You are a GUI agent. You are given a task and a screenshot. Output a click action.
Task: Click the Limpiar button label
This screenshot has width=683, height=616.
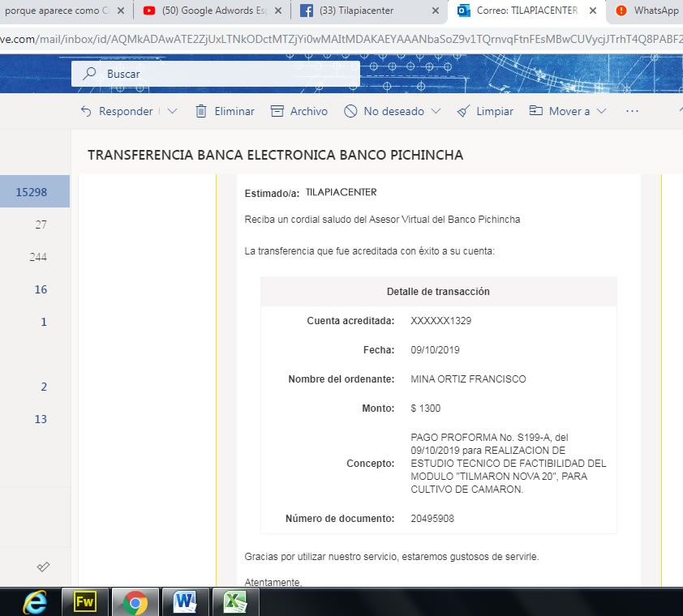495,111
